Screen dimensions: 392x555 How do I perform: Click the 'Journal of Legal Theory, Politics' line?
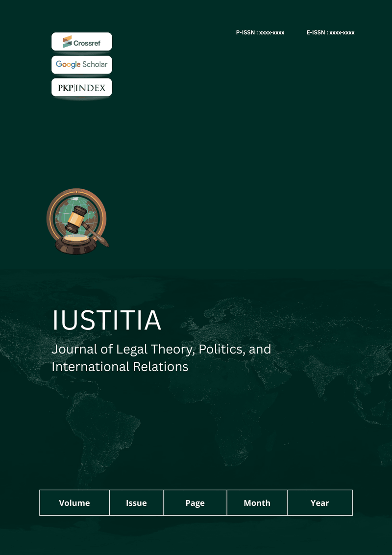(161, 350)
